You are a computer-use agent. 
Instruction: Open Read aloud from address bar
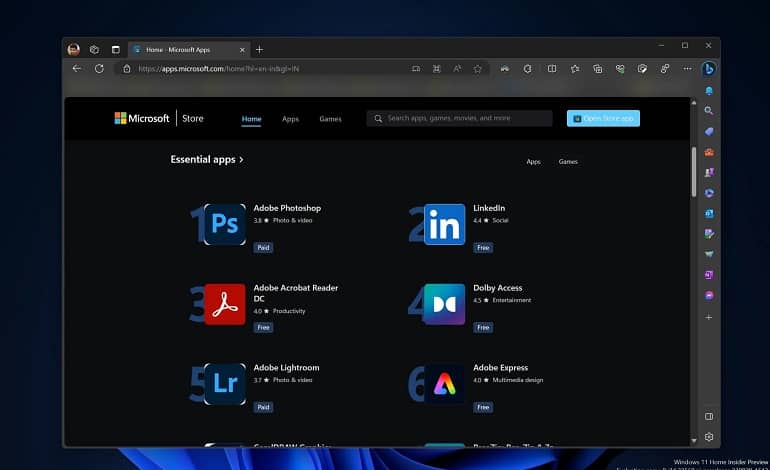tap(457, 69)
